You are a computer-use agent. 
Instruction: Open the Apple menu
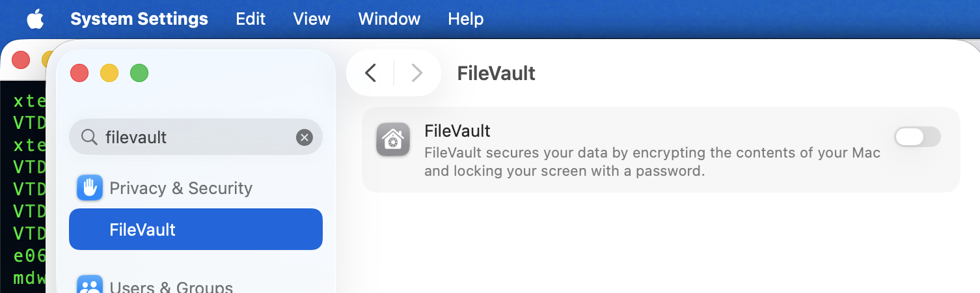(x=35, y=19)
